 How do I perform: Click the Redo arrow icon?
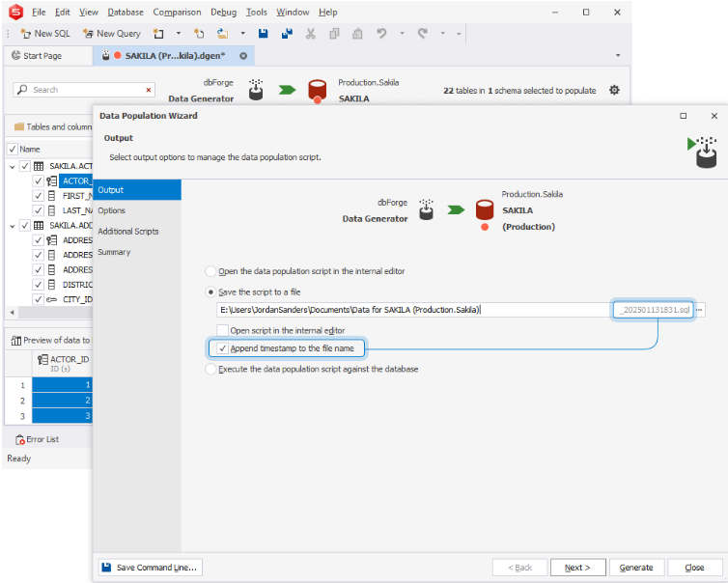tap(422, 34)
